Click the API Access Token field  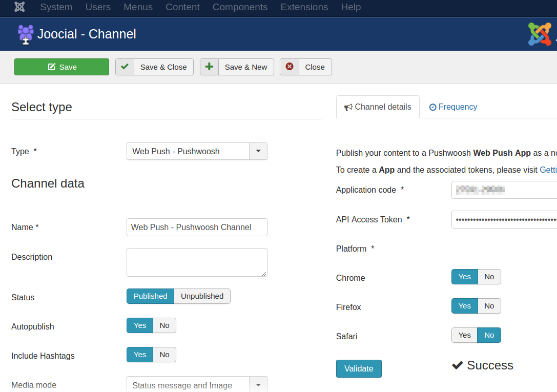pos(504,219)
